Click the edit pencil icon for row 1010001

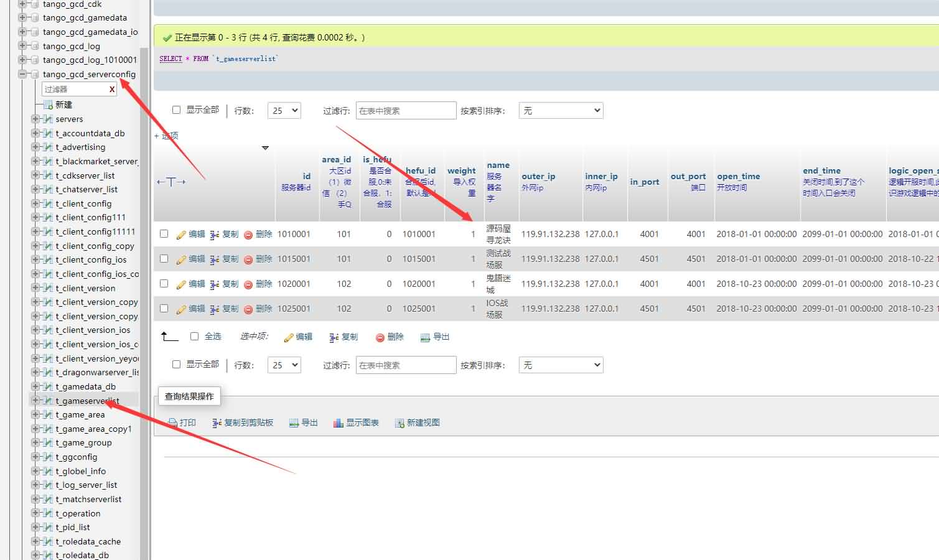coord(181,235)
